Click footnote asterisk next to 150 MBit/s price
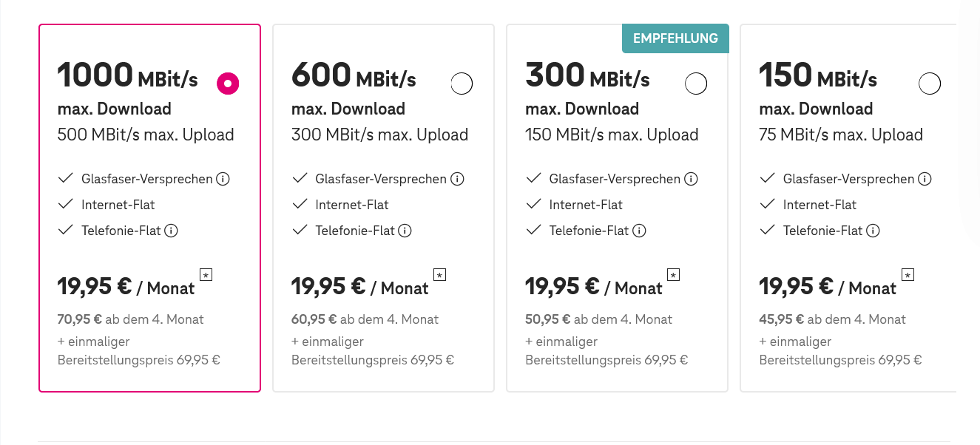This screenshot has height=445, width=980. pos(908,275)
